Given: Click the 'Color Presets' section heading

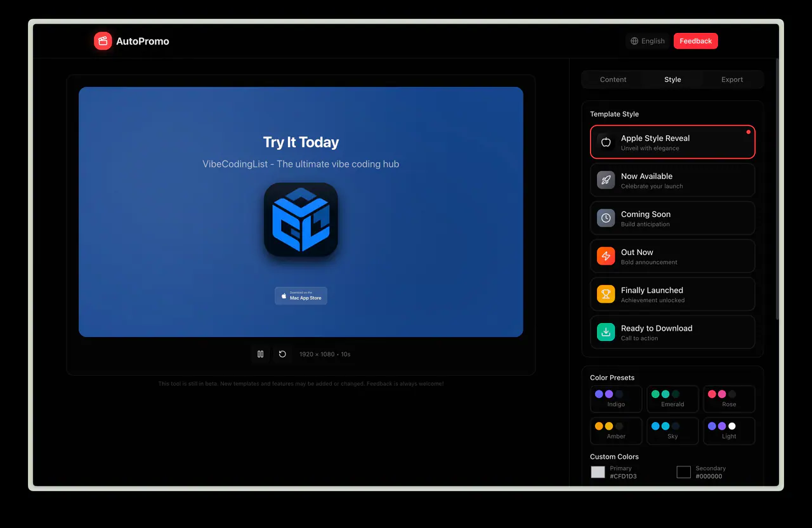Looking at the screenshot, I should coord(612,378).
